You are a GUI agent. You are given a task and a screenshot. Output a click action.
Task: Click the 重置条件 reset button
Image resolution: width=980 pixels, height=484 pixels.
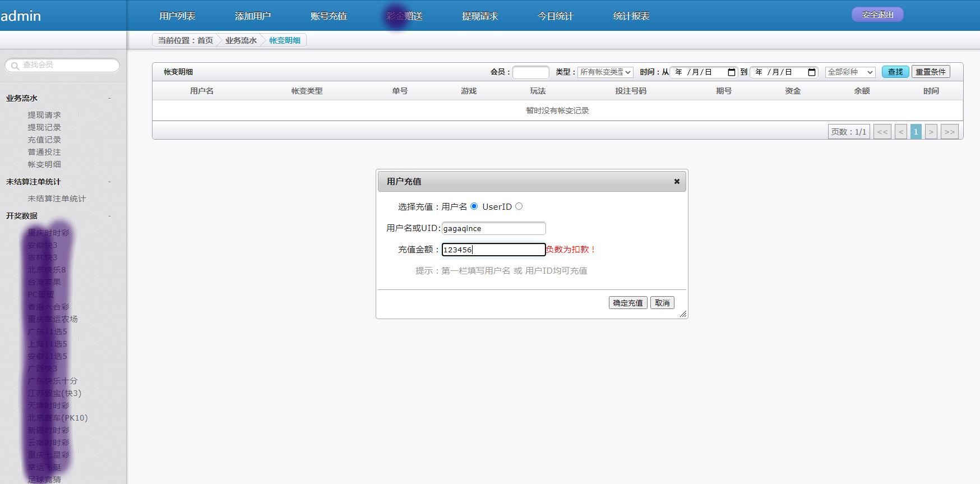click(x=931, y=72)
